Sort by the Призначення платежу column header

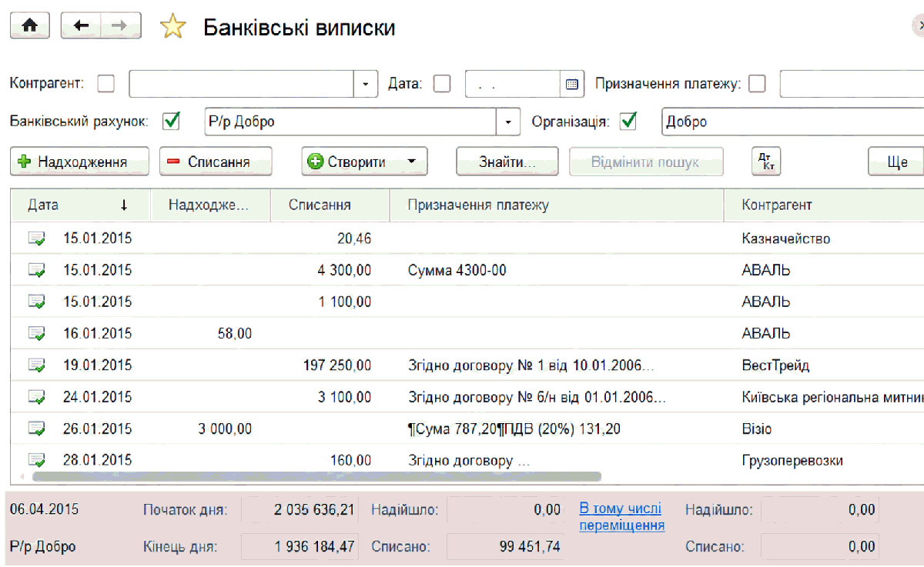(x=557, y=205)
